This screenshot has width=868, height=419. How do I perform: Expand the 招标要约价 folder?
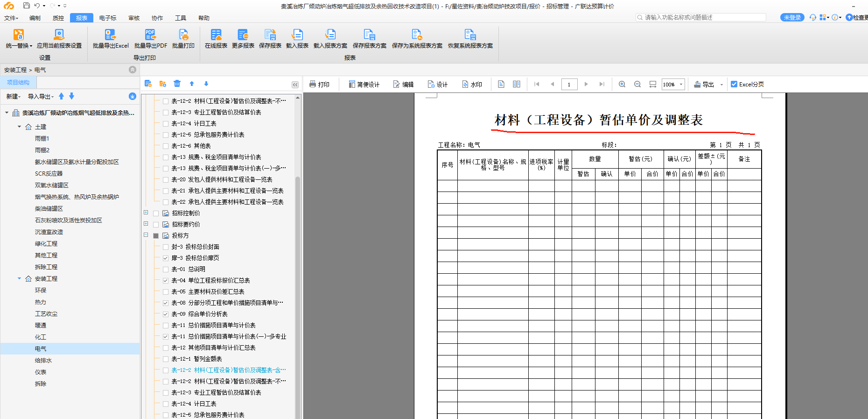(x=146, y=224)
